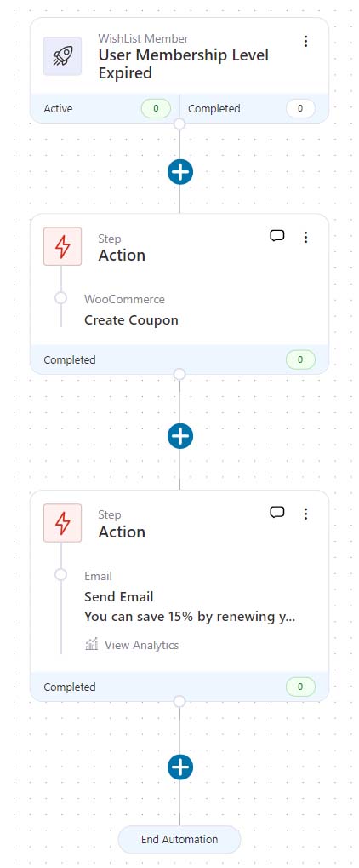Open User Membership Level Expired trigger
Screen dimensions: 359x868
(183, 63)
